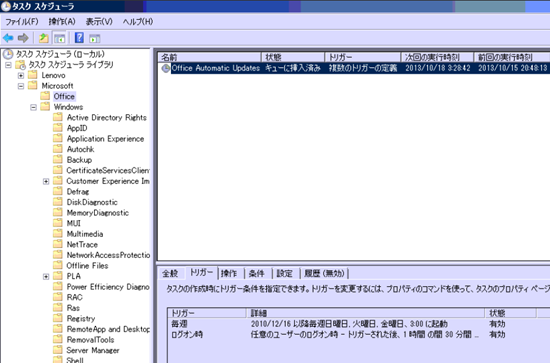
Task: Collapse the Windows folder node
Action: point(33,107)
